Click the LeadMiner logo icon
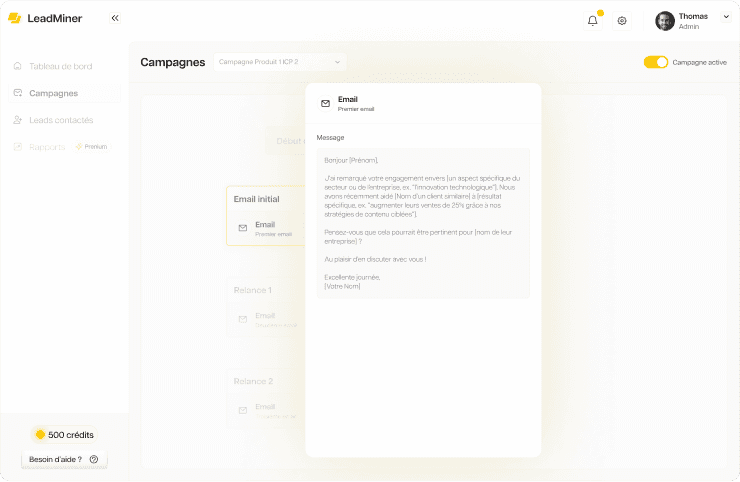 pos(15,18)
